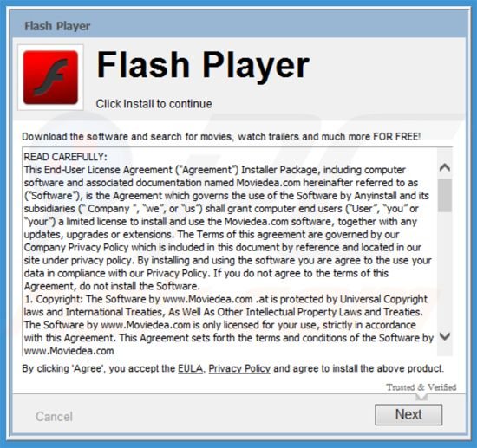Screen dimensions: 477x448
Task: Click the pointer arrow under Trusted & Verified
Action: (421, 397)
